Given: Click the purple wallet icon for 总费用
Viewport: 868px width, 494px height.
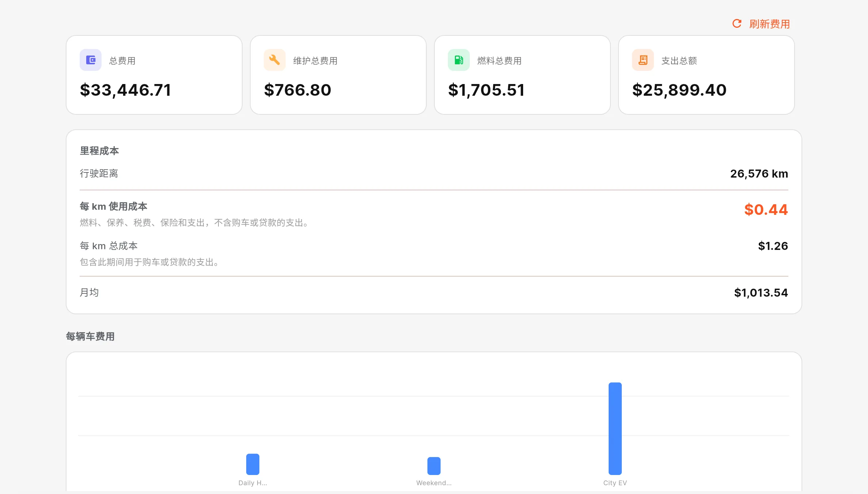Looking at the screenshot, I should click(91, 60).
